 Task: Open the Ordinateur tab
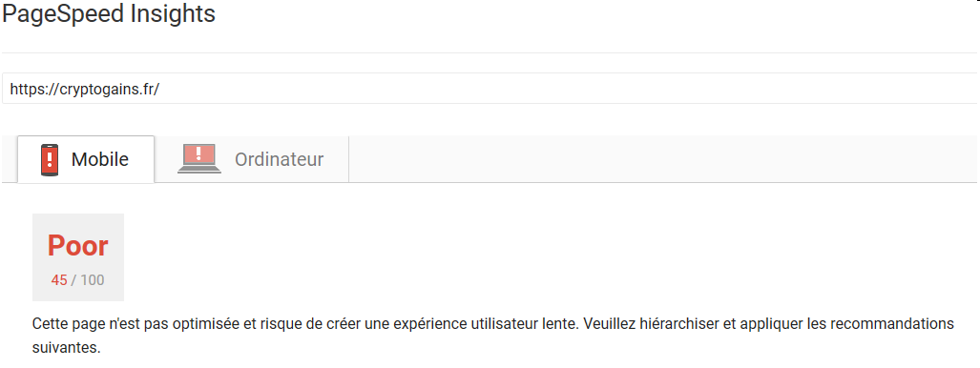(251, 159)
